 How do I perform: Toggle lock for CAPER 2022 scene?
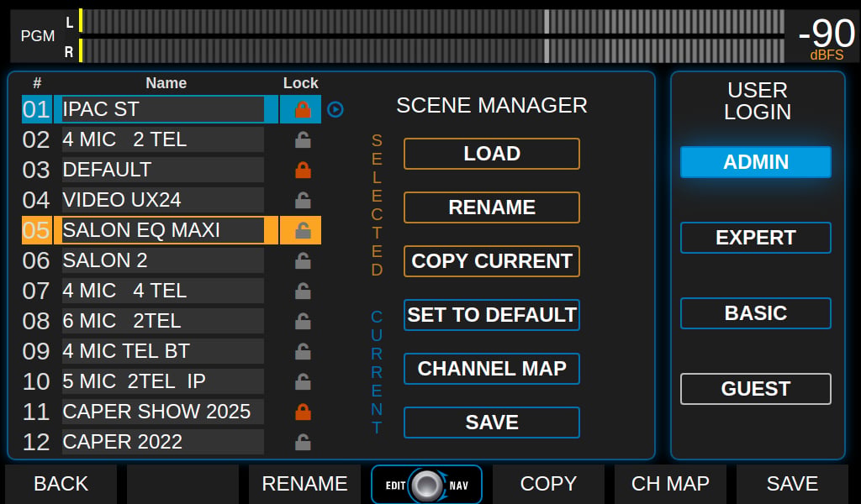tap(303, 442)
